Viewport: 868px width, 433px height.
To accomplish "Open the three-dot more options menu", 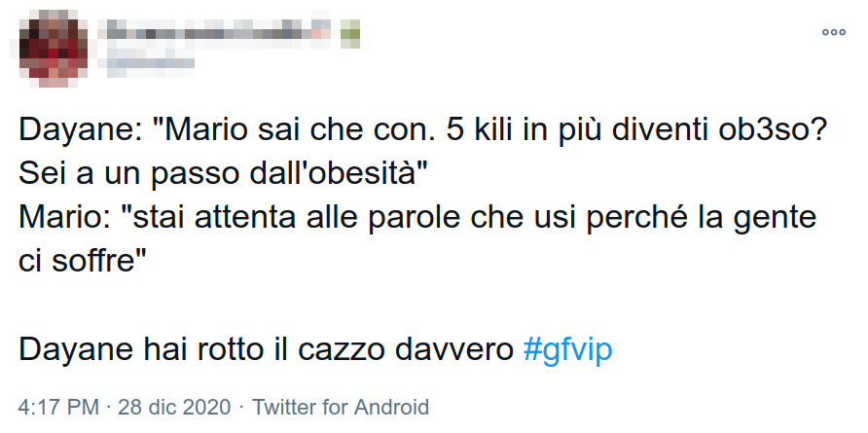I will tap(834, 32).
